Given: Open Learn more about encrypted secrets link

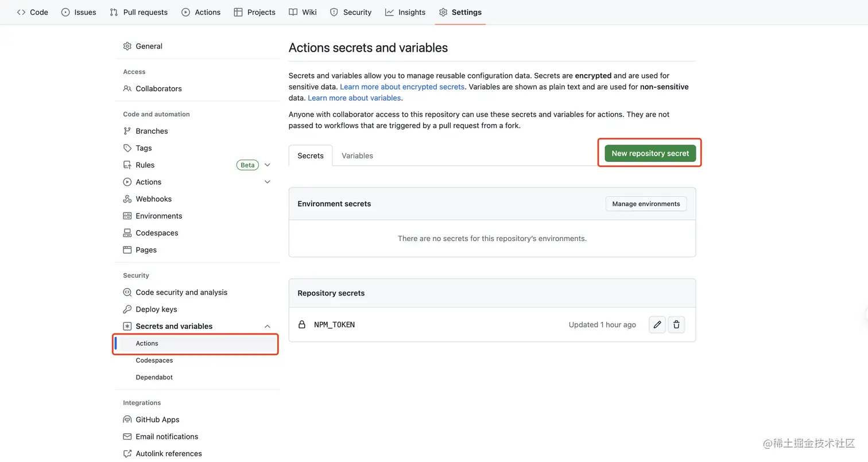Looking at the screenshot, I should coord(402,87).
